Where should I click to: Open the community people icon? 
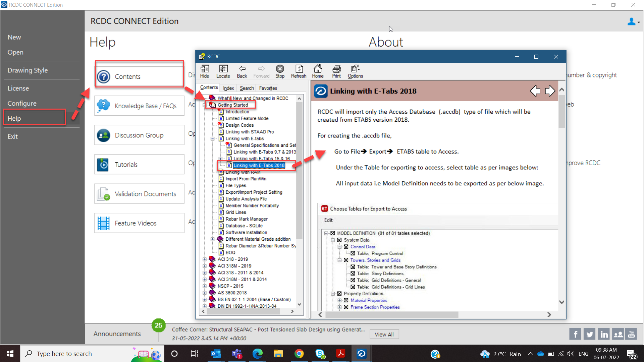coord(618,334)
